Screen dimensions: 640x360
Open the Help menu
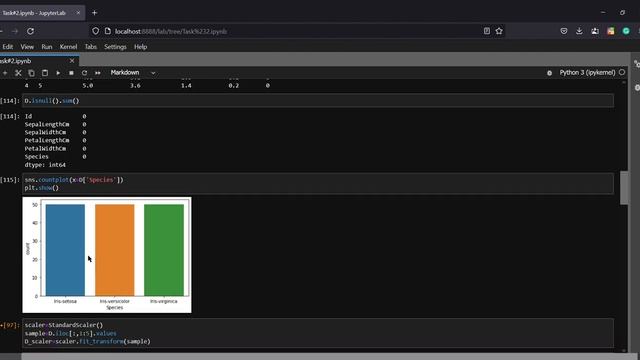coord(140,47)
